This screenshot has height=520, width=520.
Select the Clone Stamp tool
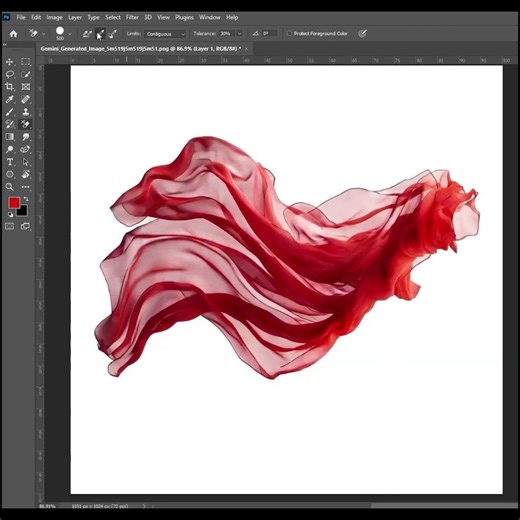click(x=25, y=112)
